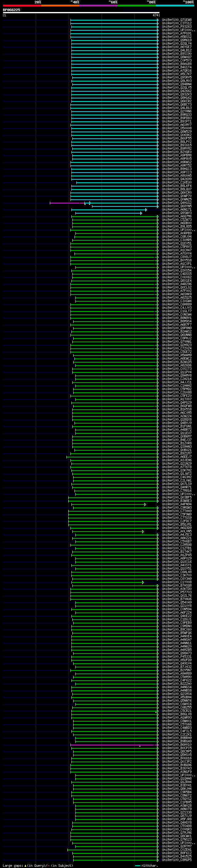197x868 pixels.
Task: Select the UniRef100_Q18I16 label
Action: (x=176, y=561)
